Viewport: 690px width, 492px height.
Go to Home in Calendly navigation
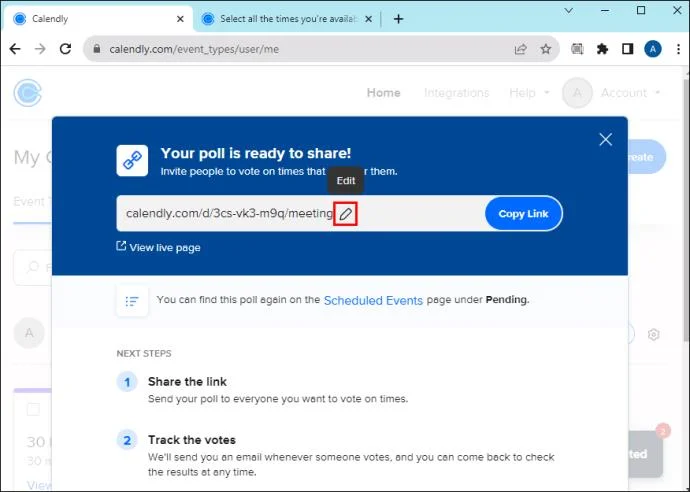tap(383, 93)
